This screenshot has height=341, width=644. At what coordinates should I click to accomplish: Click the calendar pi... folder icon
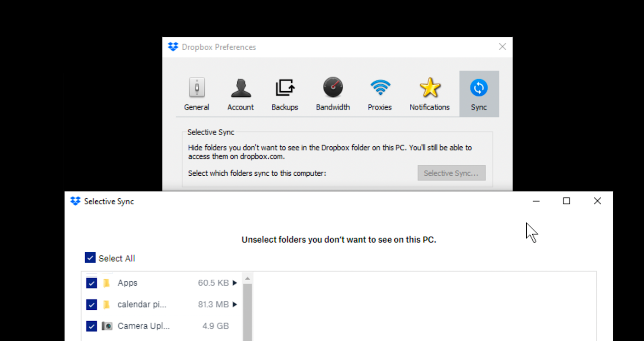(107, 305)
